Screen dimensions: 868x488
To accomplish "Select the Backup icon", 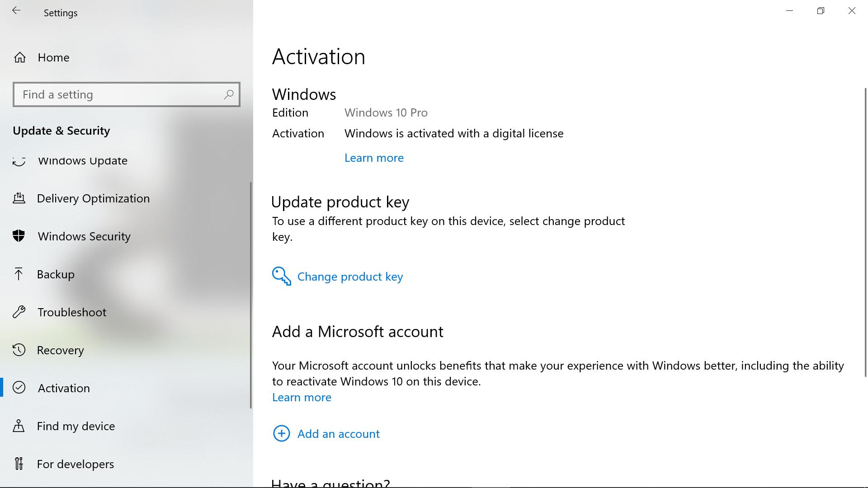I will coord(19,274).
